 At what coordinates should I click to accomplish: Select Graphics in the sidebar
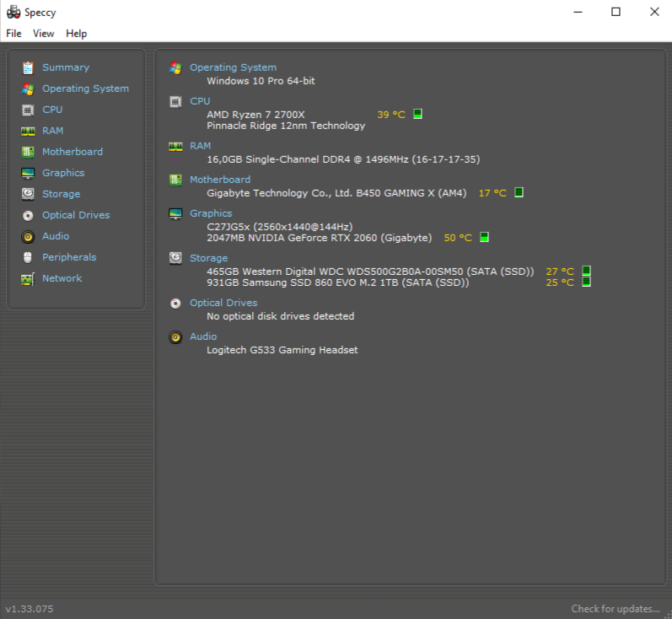coord(63,173)
